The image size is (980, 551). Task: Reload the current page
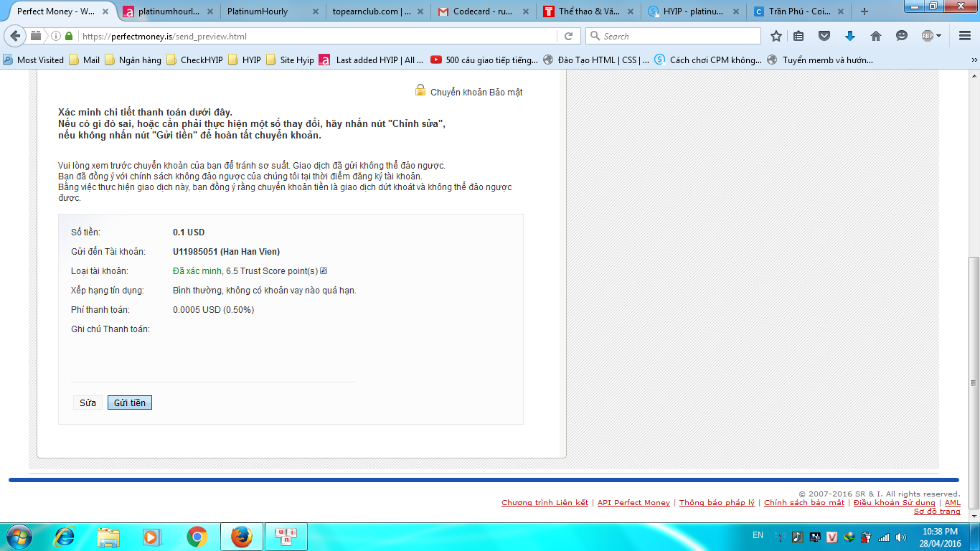pyautogui.click(x=568, y=36)
